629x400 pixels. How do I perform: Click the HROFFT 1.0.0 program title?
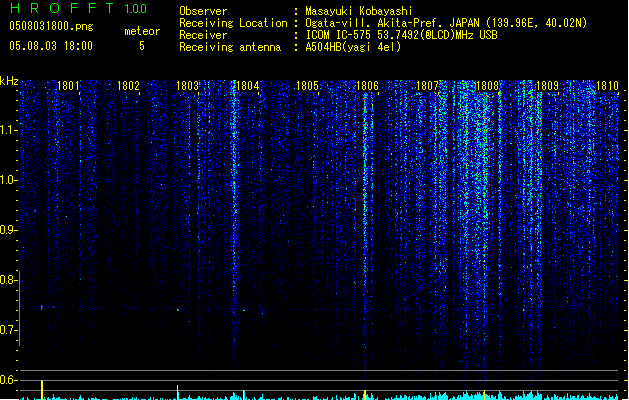(78, 8)
